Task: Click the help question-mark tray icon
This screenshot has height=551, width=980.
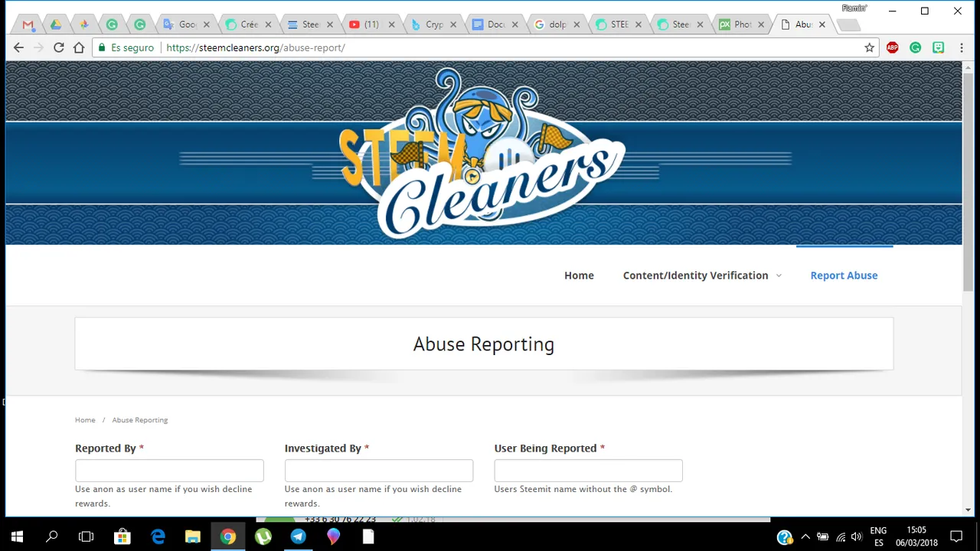Action: [784, 537]
